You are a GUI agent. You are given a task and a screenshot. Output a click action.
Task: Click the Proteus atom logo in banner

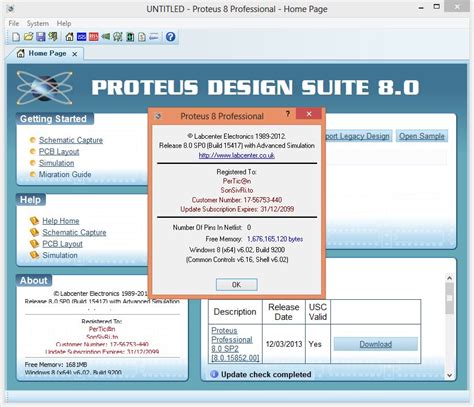tap(44, 87)
